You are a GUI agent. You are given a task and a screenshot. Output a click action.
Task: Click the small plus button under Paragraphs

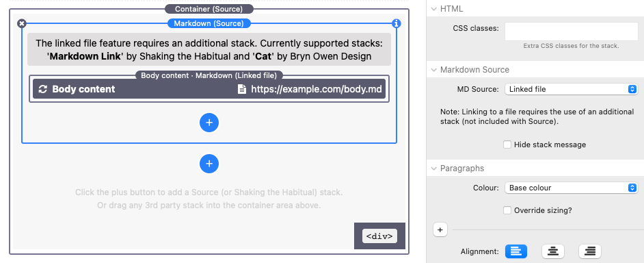(440, 230)
